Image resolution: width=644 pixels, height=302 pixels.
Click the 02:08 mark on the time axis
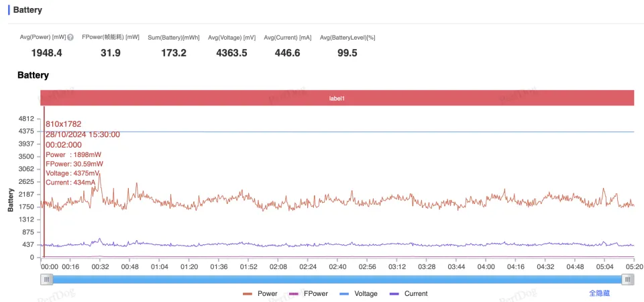tap(278, 266)
